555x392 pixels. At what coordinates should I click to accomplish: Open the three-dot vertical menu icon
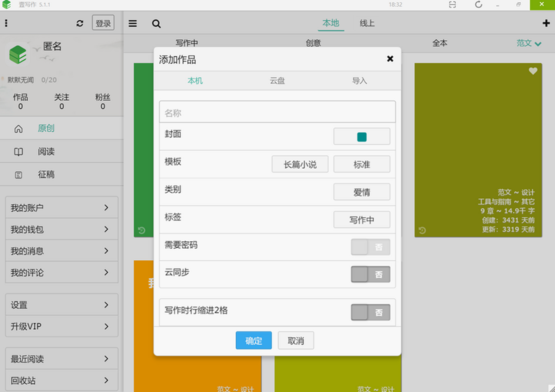pos(6,23)
